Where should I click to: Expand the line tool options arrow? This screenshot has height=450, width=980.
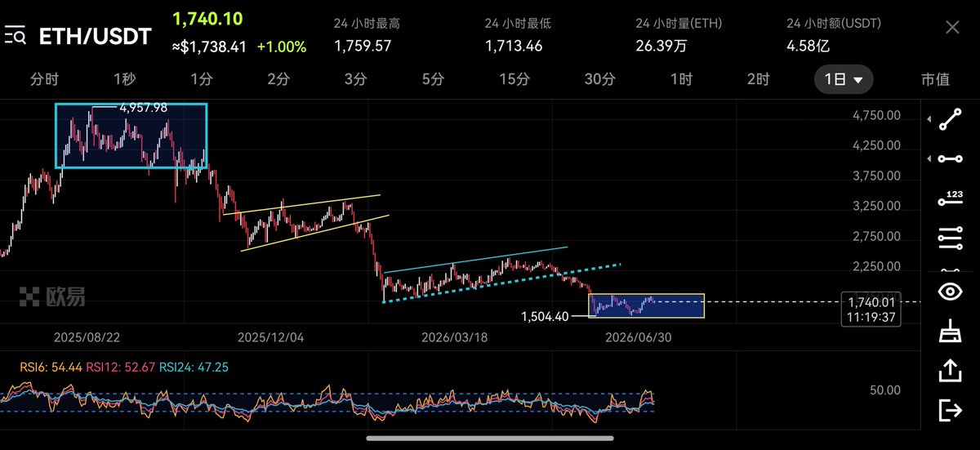click(930, 120)
